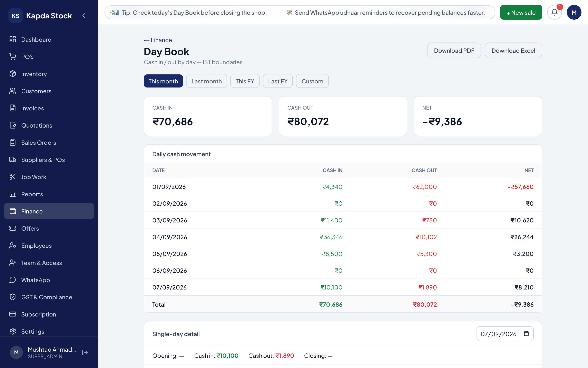Click the Settings gear icon
The height and width of the screenshot is (368, 588).
pyautogui.click(x=13, y=331)
